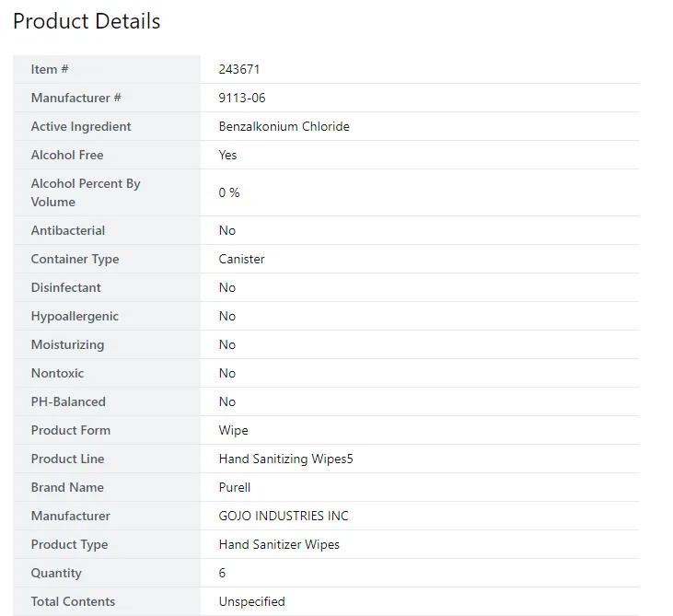Click the Hypoallergenic label

tap(75, 316)
